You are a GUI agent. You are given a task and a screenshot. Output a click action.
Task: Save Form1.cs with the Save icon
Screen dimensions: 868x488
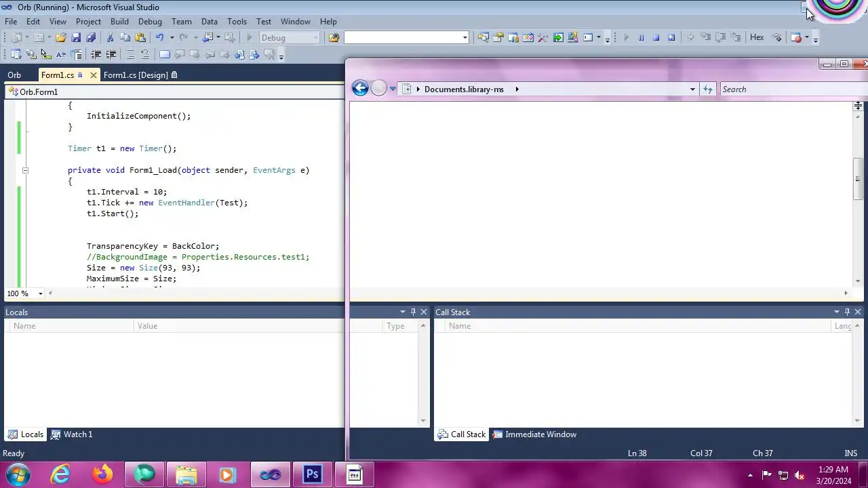click(x=76, y=38)
